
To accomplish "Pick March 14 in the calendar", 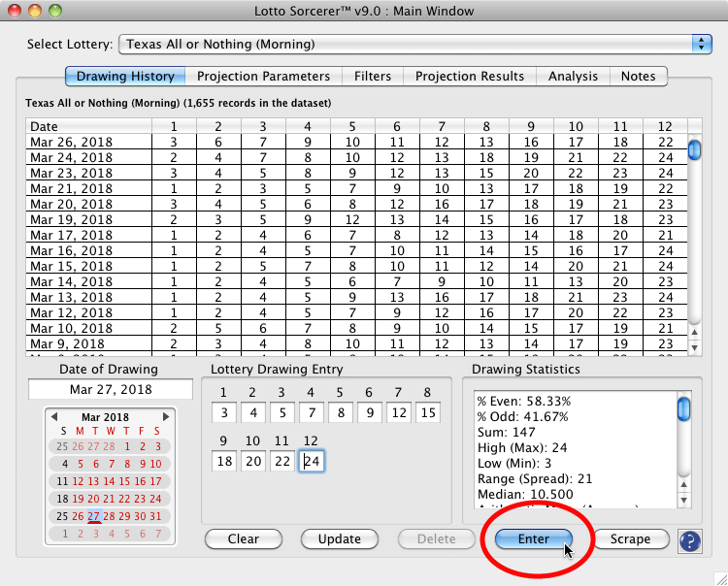I will [x=109, y=481].
